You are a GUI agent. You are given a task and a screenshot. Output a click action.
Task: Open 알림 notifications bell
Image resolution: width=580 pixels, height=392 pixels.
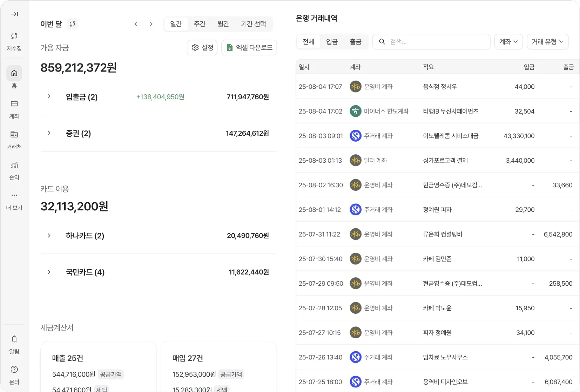pos(14,339)
